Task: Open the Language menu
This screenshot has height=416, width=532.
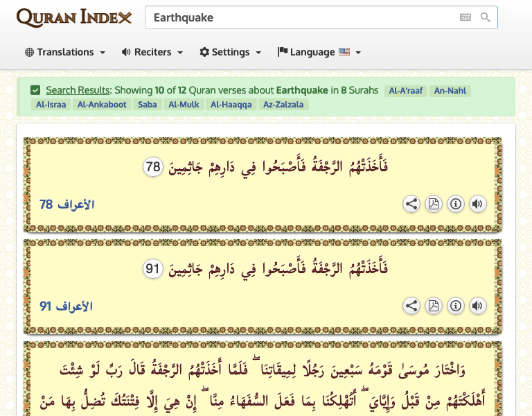Action: point(319,52)
